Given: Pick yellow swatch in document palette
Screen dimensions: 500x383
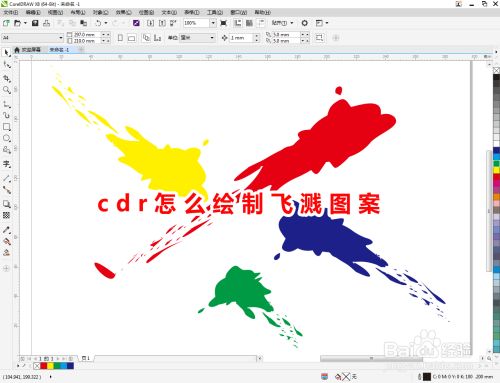Looking at the screenshot, I should coord(50,366).
